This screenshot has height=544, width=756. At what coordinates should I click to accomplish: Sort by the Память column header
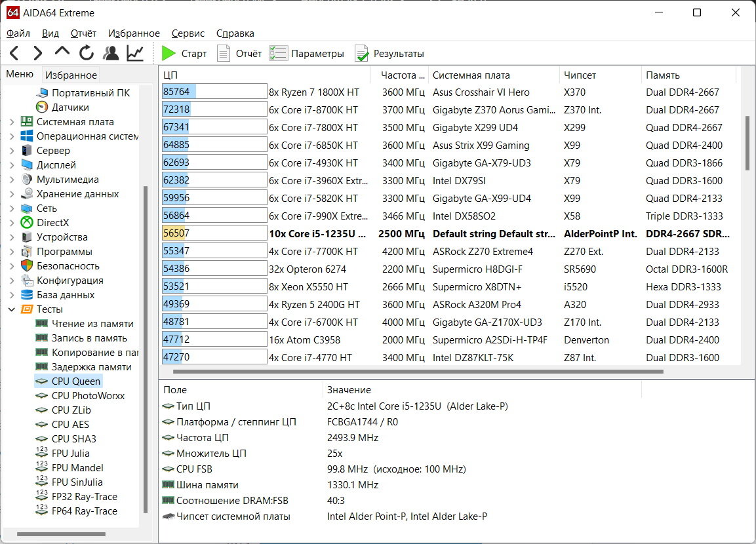(689, 75)
